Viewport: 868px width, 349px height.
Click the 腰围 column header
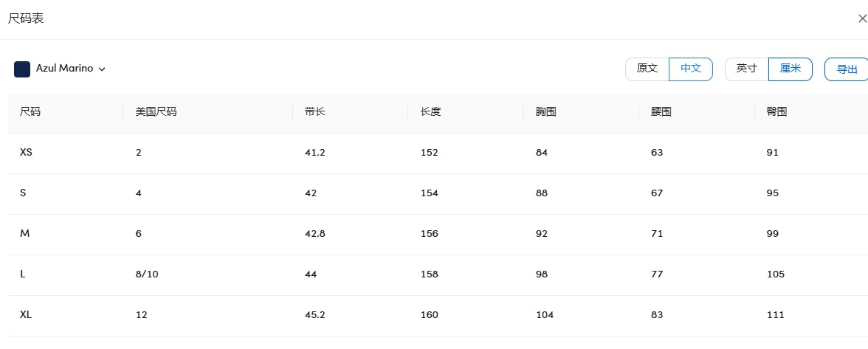pos(661,112)
